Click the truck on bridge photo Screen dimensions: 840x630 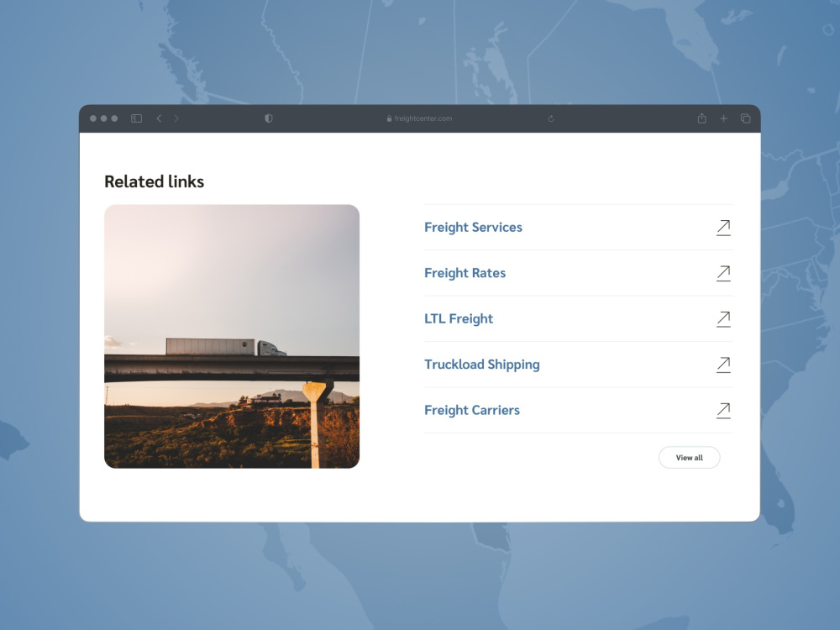(232, 337)
